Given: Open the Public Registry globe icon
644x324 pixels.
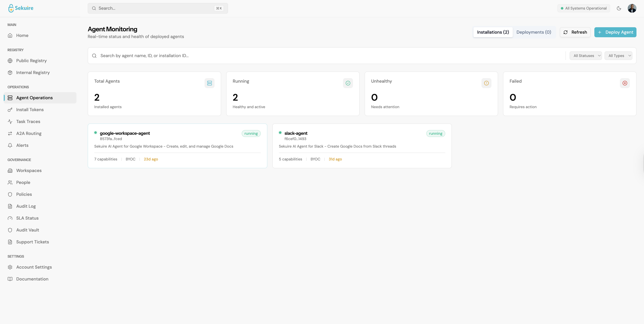Looking at the screenshot, I should pyautogui.click(x=10, y=60).
